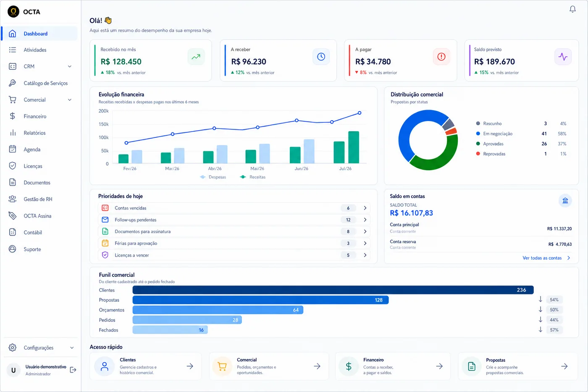Image resolution: width=588 pixels, height=392 pixels.
Task: Open the Agenda sidebar item
Action: pyautogui.click(x=39, y=150)
